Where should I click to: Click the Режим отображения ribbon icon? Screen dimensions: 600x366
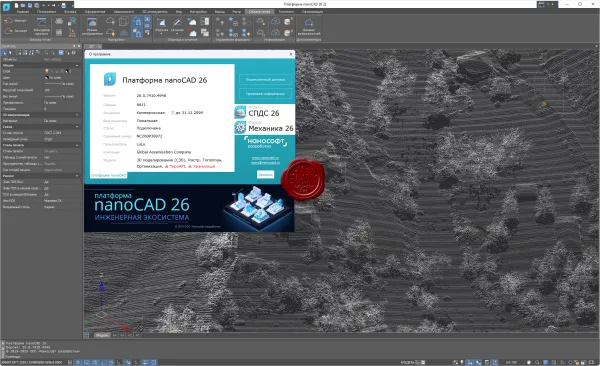tap(92, 26)
